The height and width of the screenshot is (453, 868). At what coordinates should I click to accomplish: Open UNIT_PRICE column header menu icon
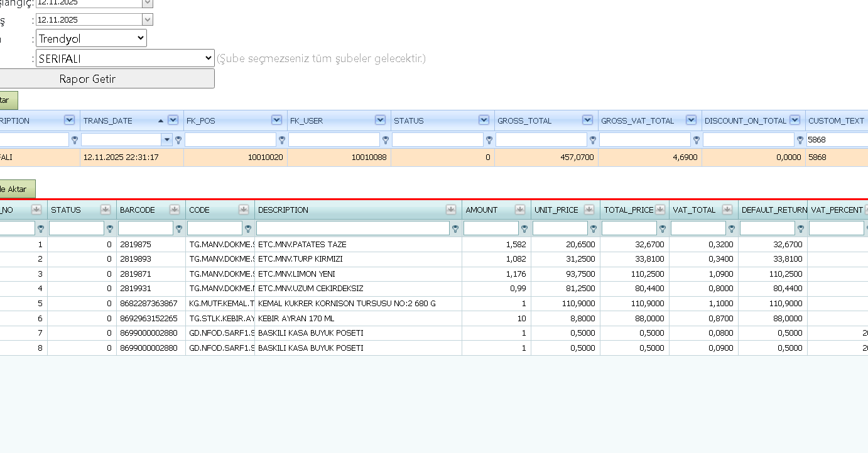[x=589, y=210]
